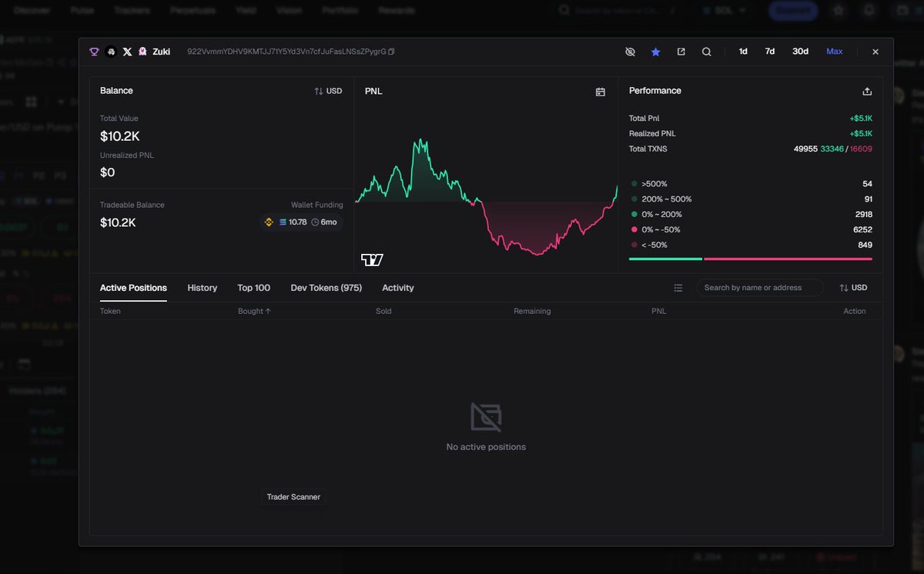The height and width of the screenshot is (574, 924).
Task: Open the SOL chain dropdown in background page
Action: coord(725,11)
